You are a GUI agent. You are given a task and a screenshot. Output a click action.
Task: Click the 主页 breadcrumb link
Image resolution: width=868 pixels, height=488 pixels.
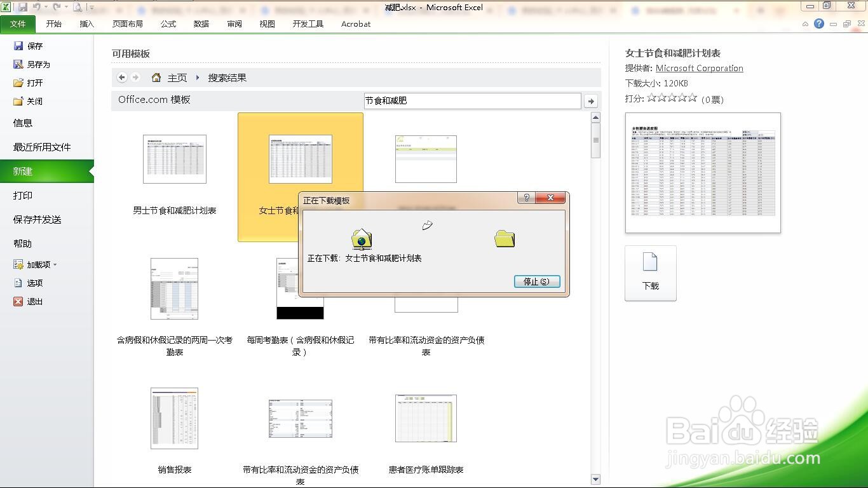point(177,78)
